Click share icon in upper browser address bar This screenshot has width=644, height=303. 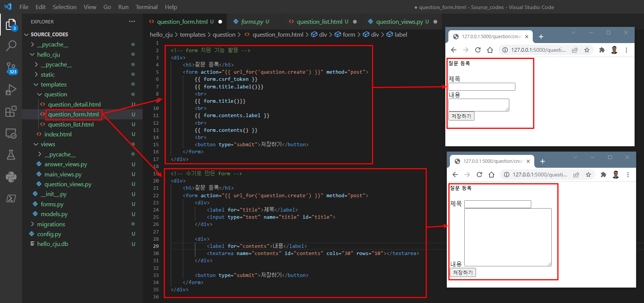click(575, 50)
